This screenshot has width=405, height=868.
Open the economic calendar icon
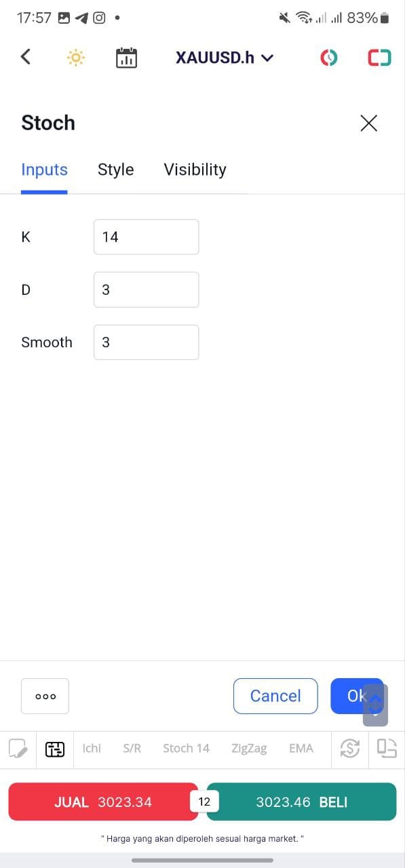pos(126,58)
